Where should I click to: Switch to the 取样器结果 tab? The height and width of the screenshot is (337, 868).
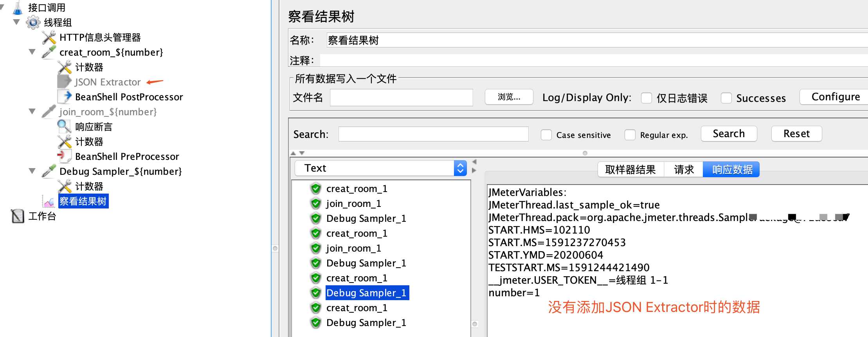[630, 170]
